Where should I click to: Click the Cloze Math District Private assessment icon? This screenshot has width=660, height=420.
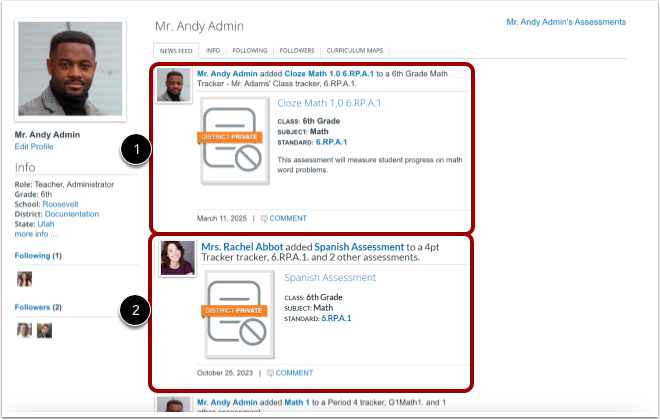point(234,141)
